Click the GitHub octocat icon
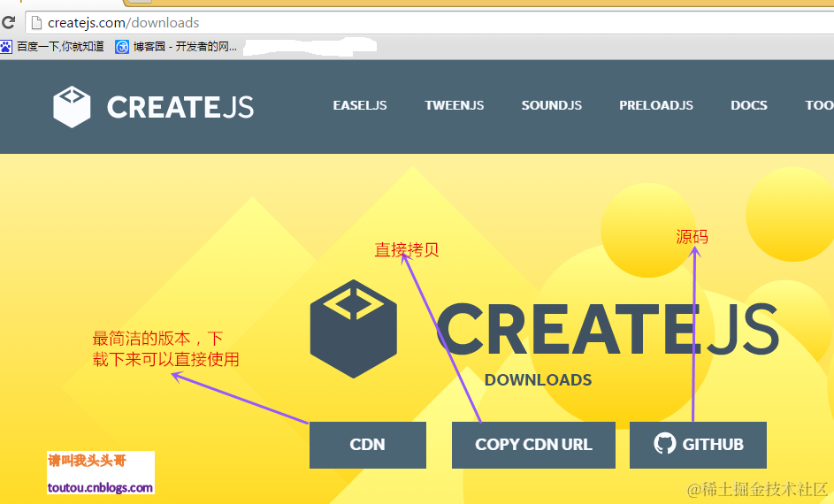 664,443
